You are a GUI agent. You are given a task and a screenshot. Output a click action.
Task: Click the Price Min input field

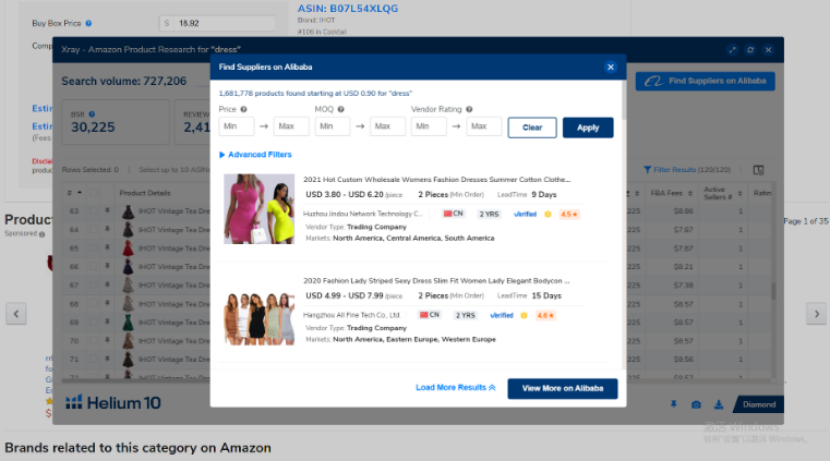(x=236, y=127)
